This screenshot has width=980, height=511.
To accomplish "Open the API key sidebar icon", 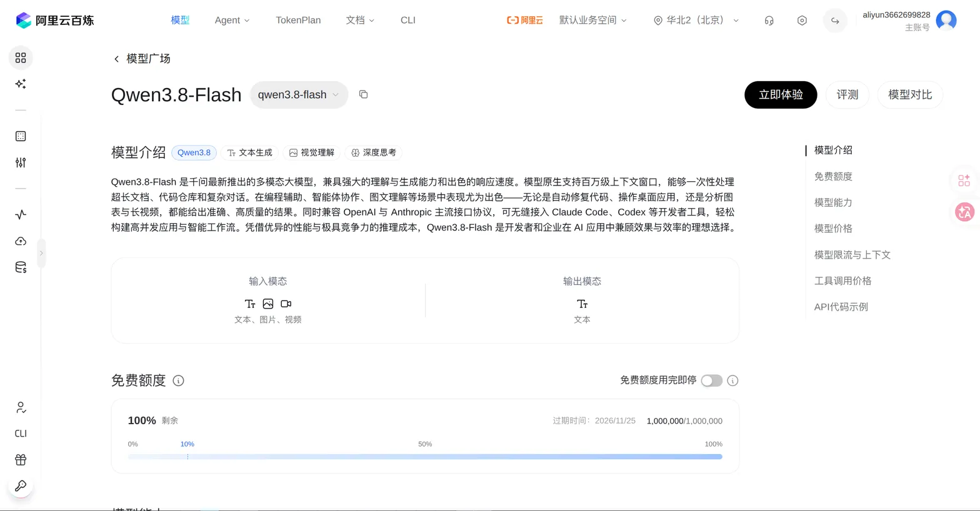I will pos(21,486).
